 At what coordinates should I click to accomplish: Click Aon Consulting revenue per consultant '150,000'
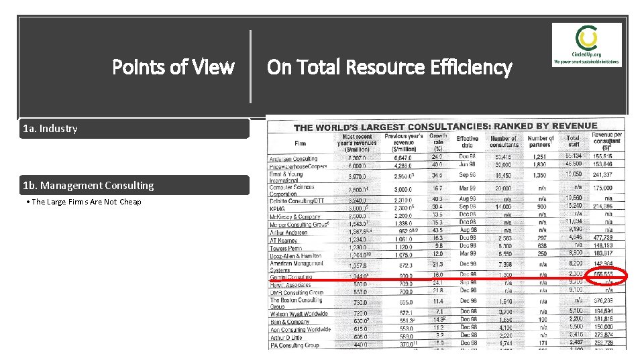click(x=603, y=326)
